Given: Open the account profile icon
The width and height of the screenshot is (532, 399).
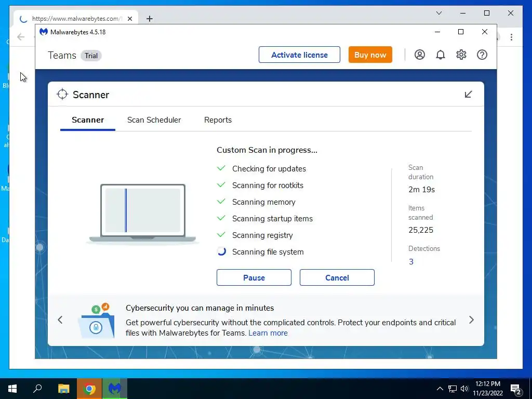Looking at the screenshot, I should coord(420,55).
